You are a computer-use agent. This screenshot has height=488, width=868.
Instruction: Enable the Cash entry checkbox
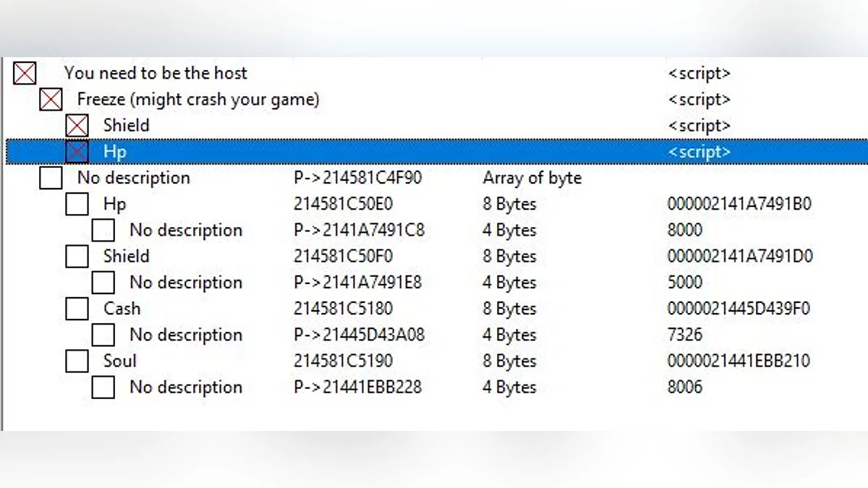coord(77,309)
